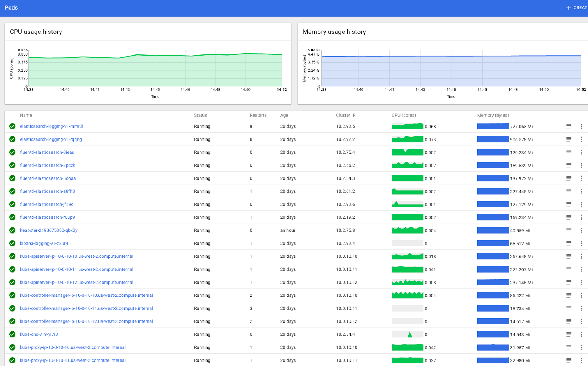Open logs for elasticsearch-logging-v1-mmr2l pod
588x366 pixels.
569,126
